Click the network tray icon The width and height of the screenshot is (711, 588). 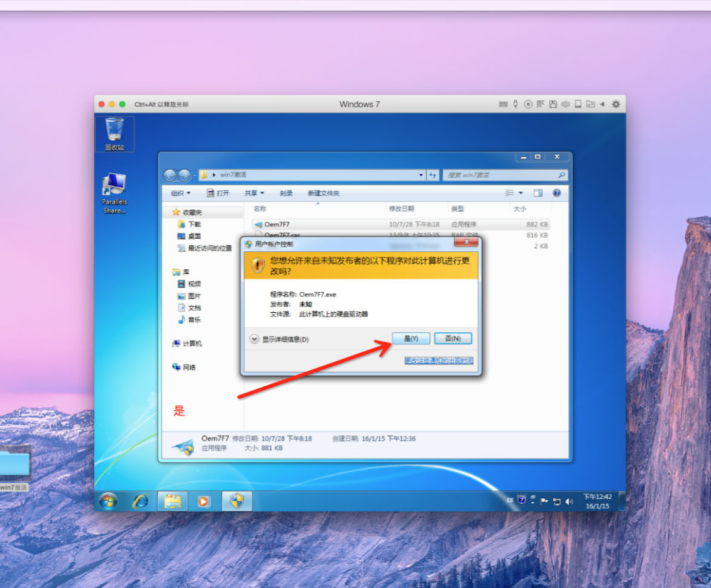(557, 501)
